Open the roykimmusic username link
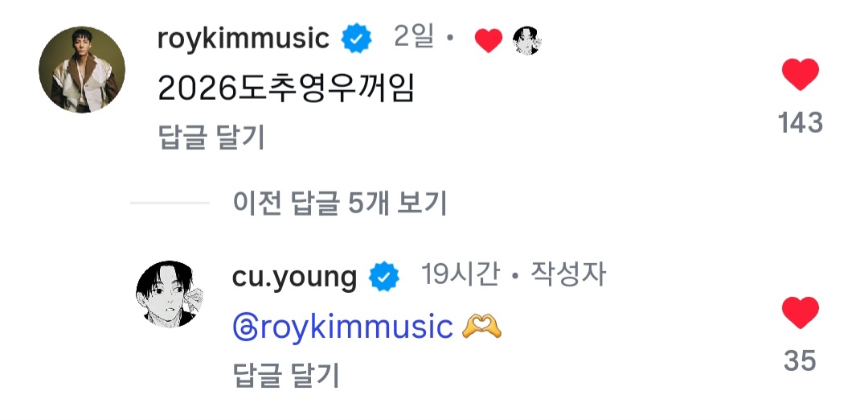This screenshot has width=868, height=420. [244, 39]
